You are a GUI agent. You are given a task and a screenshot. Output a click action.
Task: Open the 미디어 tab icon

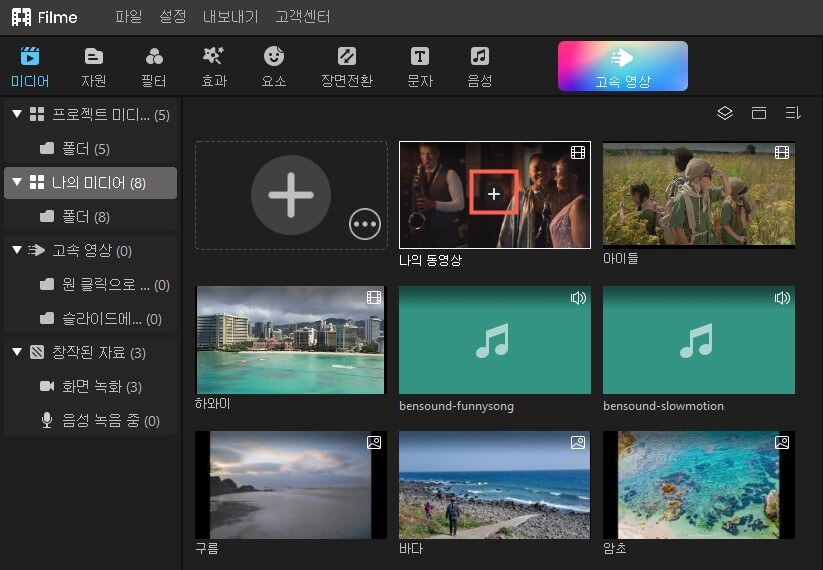coord(30,56)
